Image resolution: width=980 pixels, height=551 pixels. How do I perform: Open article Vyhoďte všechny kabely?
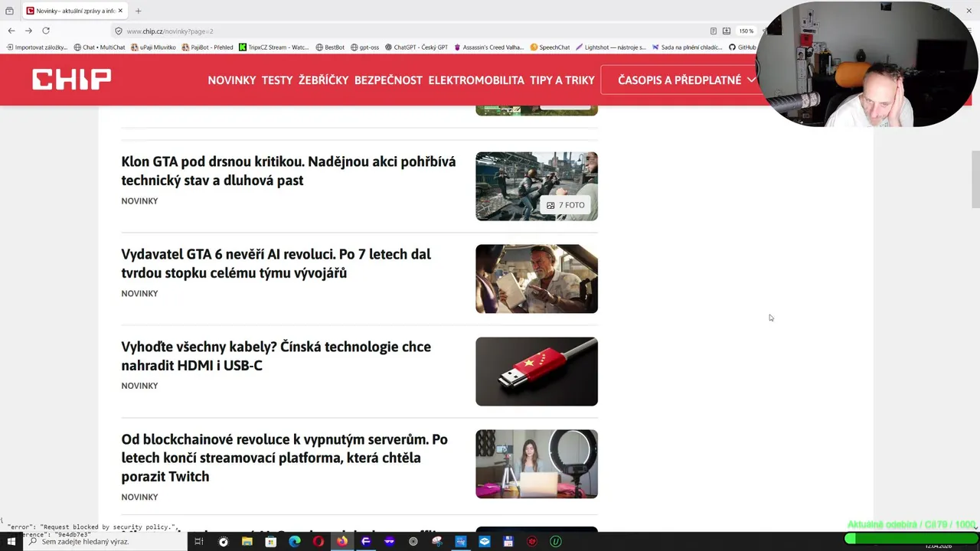276,356
